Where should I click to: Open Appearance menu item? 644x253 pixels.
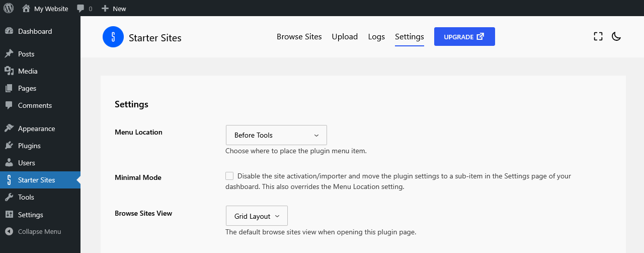point(40,129)
